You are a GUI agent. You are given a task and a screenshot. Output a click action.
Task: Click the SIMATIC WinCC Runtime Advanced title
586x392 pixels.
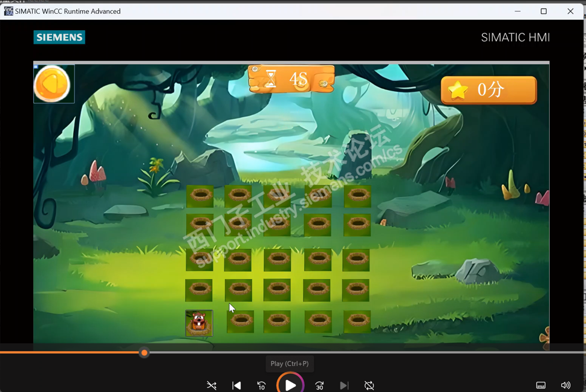[x=68, y=11]
